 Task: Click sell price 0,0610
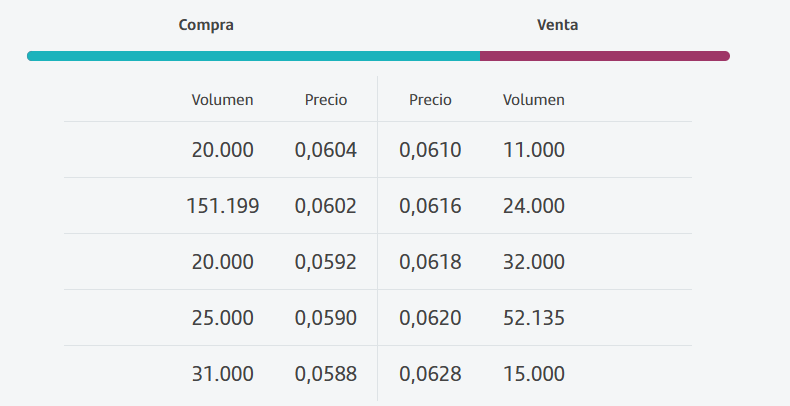click(x=430, y=150)
